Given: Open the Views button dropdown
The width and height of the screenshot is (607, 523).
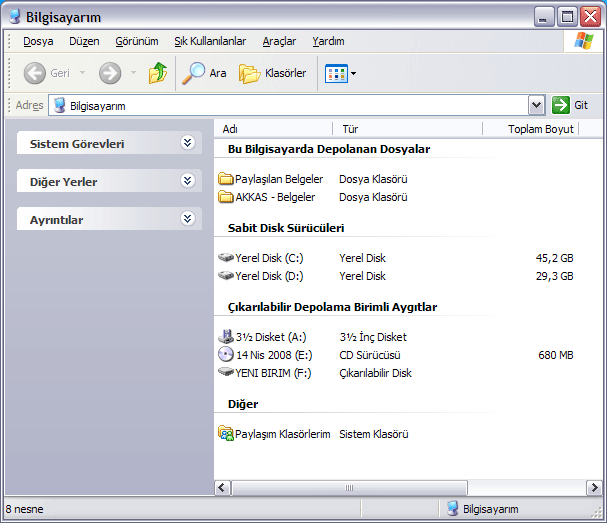Looking at the screenshot, I should coord(353,74).
